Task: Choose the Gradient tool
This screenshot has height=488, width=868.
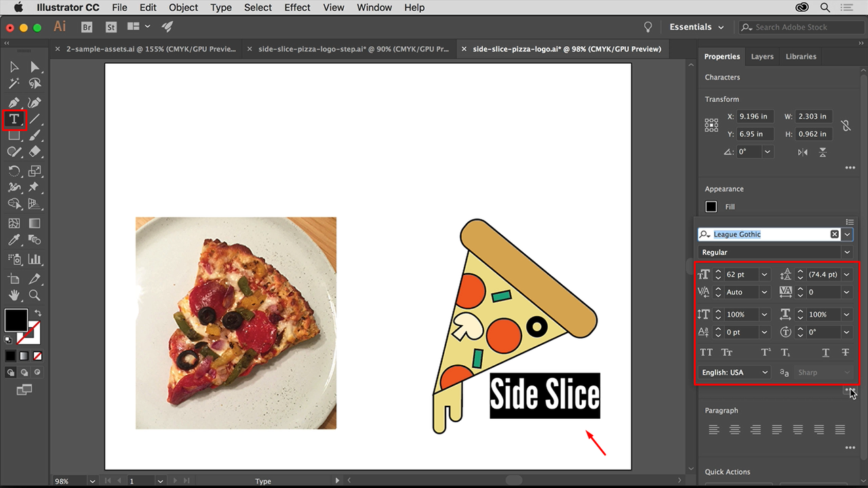Action: point(35,223)
